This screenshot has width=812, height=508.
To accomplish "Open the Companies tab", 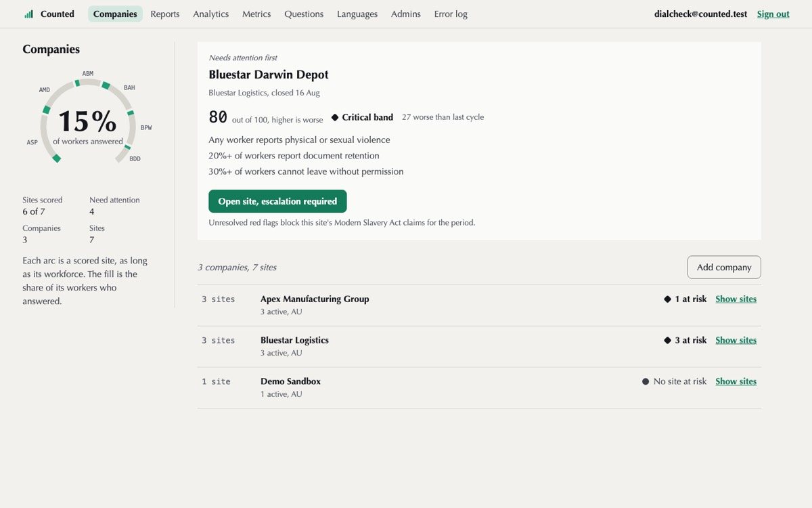I will pos(115,14).
